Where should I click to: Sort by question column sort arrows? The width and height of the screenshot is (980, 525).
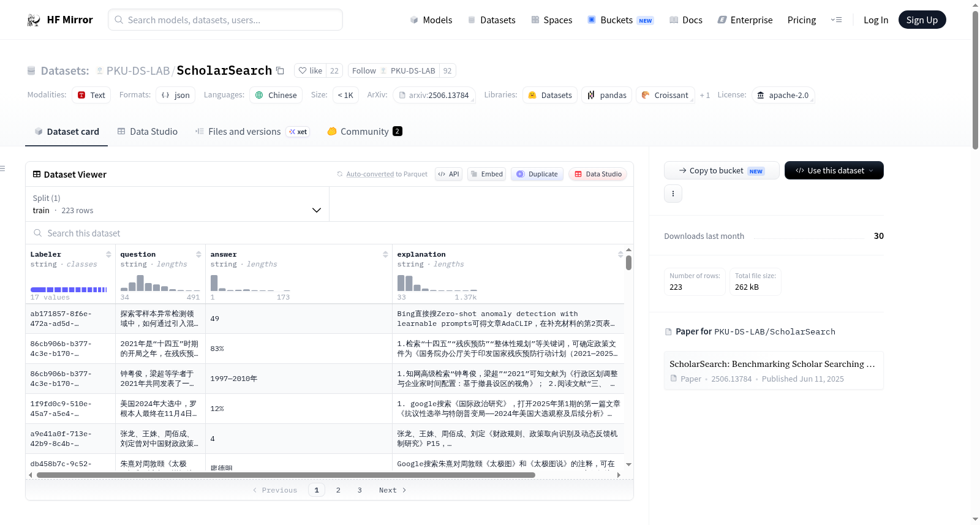198,254
